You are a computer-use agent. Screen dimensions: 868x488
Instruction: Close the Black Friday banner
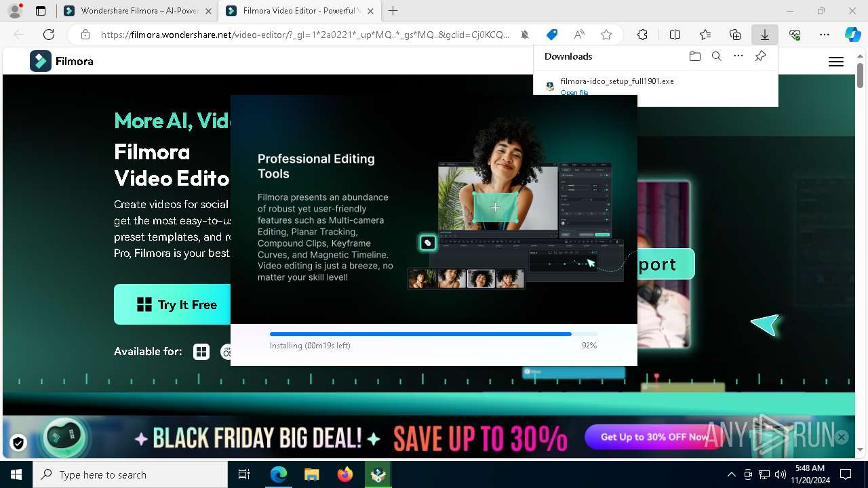pyautogui.click(x=842, y=437)
